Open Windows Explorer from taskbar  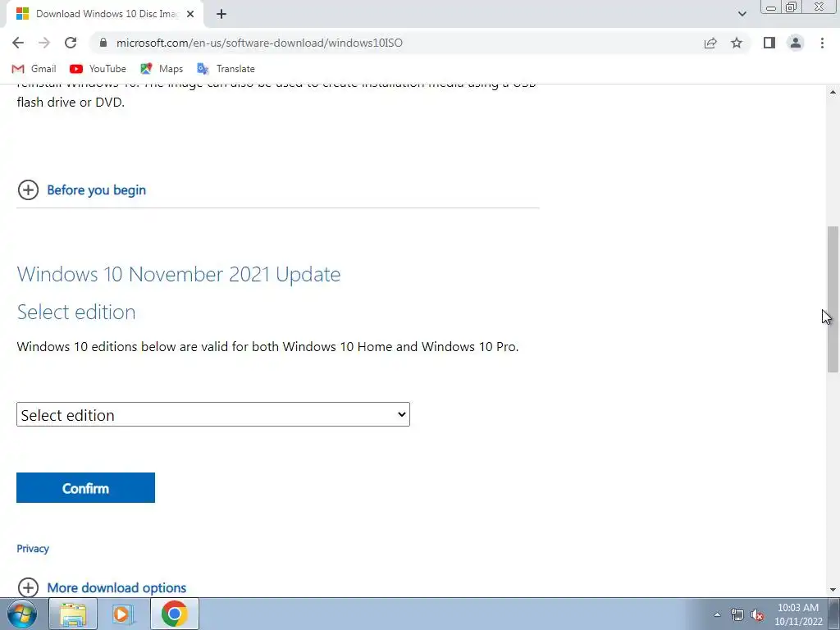[73, 614]
